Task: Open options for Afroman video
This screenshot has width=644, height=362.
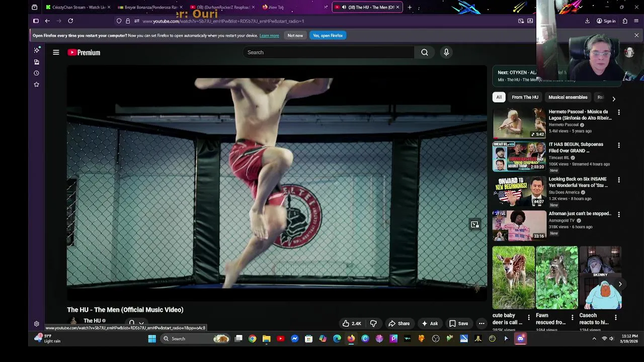Action: tap(619, 215)
